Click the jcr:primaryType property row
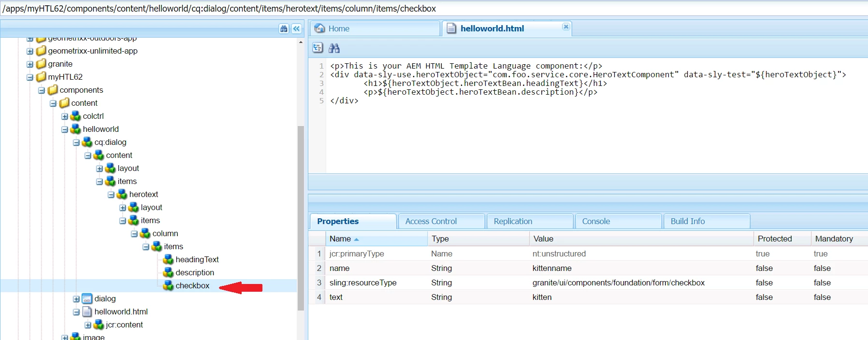 [x=588, y=254]
